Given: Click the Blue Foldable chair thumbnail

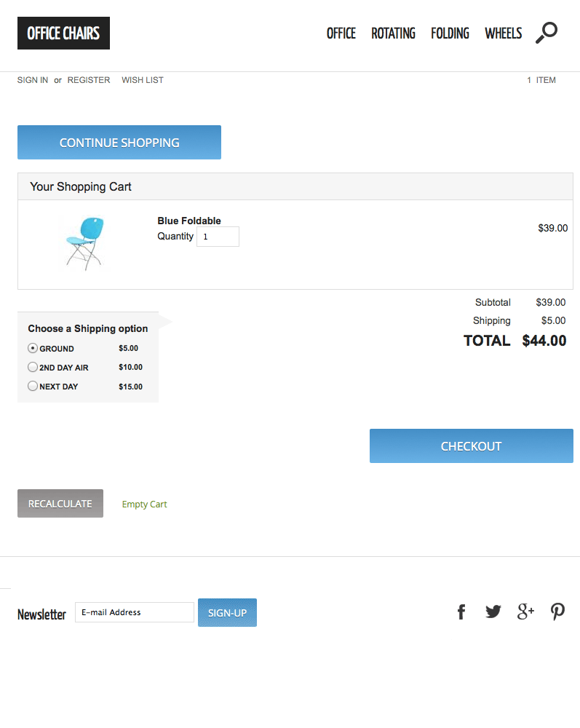Looking at the screenshot, I should click(84, 243).
